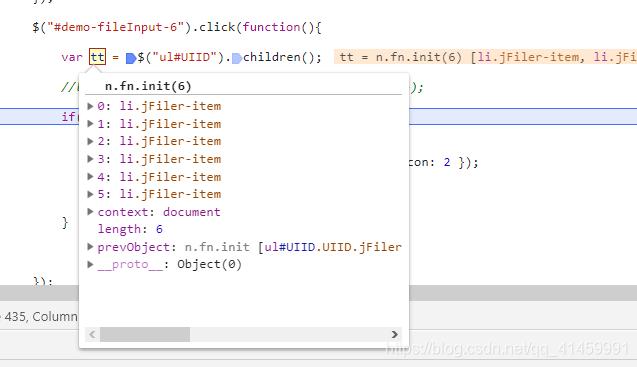Click the 0: li.jFiler-item value text

pos(170,106)
